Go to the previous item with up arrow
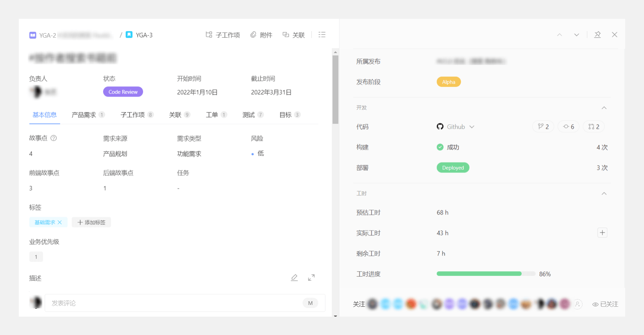Screen dimensions: 644x335 [559, 35]
